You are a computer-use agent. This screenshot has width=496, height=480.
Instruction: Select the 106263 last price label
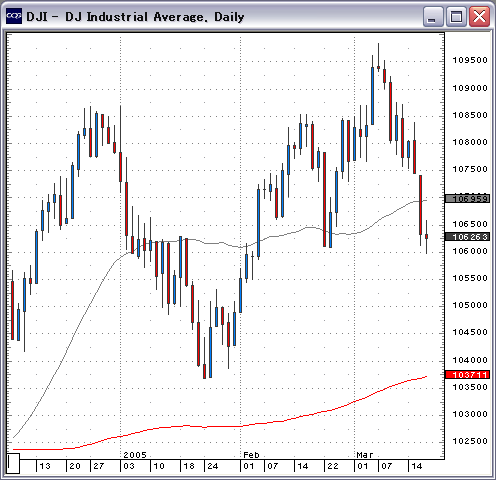point(468,237)
